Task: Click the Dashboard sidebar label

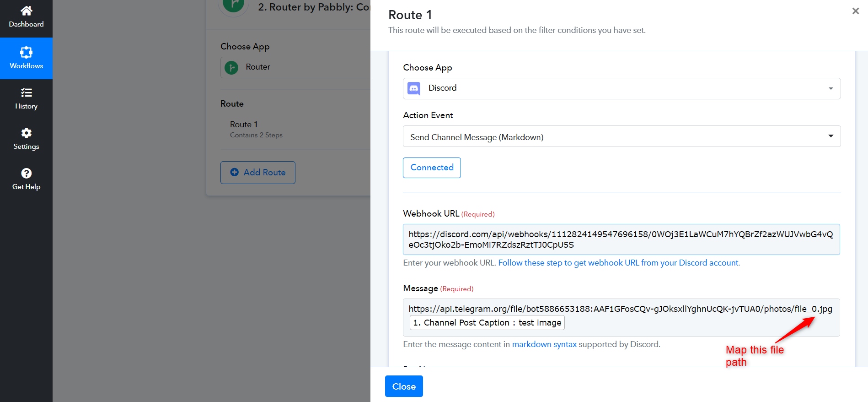Action: coord(27,24)
